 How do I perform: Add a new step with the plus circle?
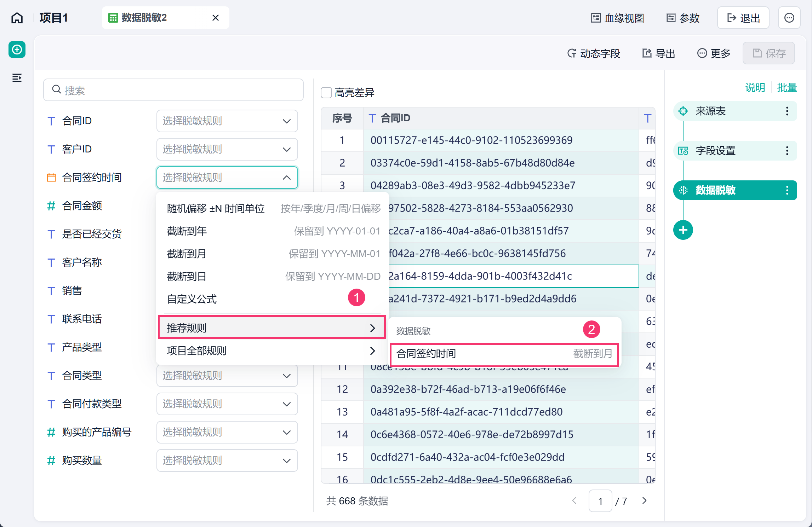point(683,230)
